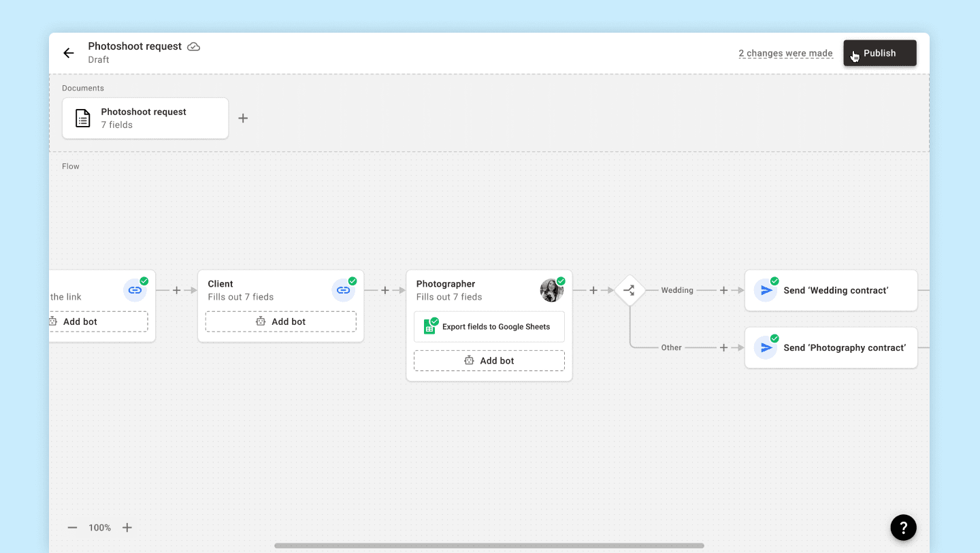The width and height of the screenshot is (980, 553).
Task: Add a step right after the Photographer card
Action: [x=593, y=290]
